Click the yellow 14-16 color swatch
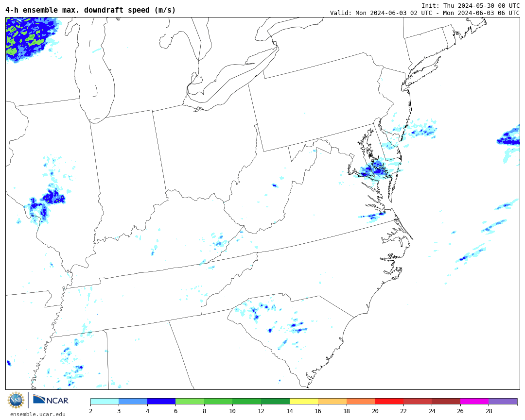 click(x=304, y=401)
